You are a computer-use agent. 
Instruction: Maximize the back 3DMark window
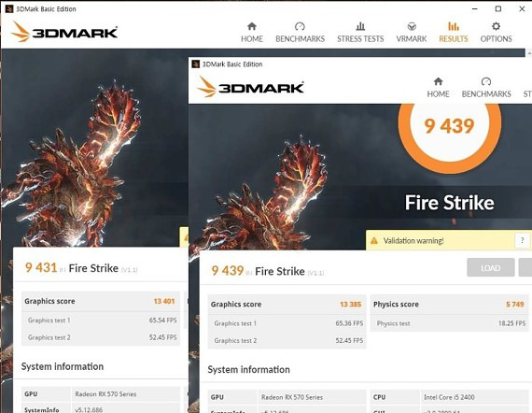[x=497, y=8]
